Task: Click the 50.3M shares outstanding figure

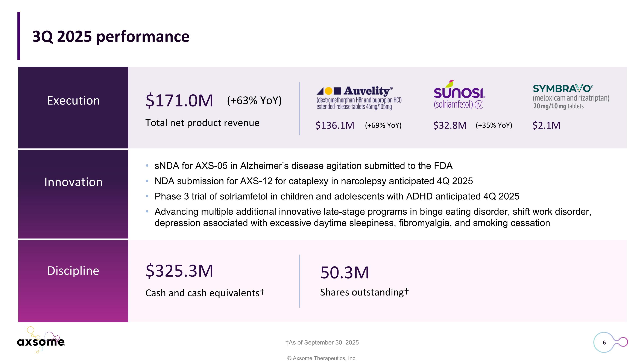Action: [345, 273]
